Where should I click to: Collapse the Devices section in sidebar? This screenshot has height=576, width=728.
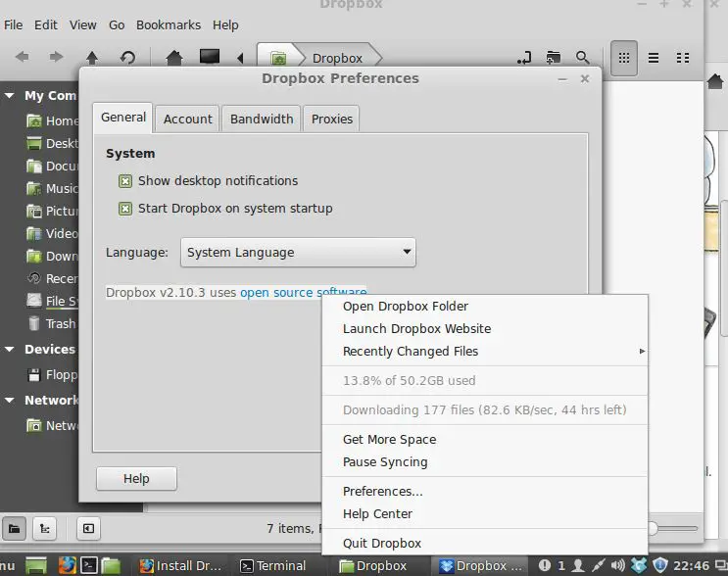[x=10, y=350]
